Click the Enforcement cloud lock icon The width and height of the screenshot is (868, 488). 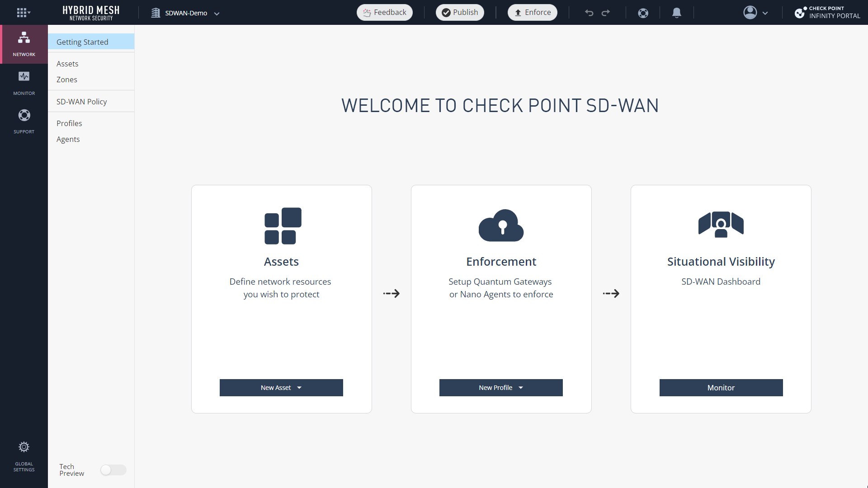501,225
